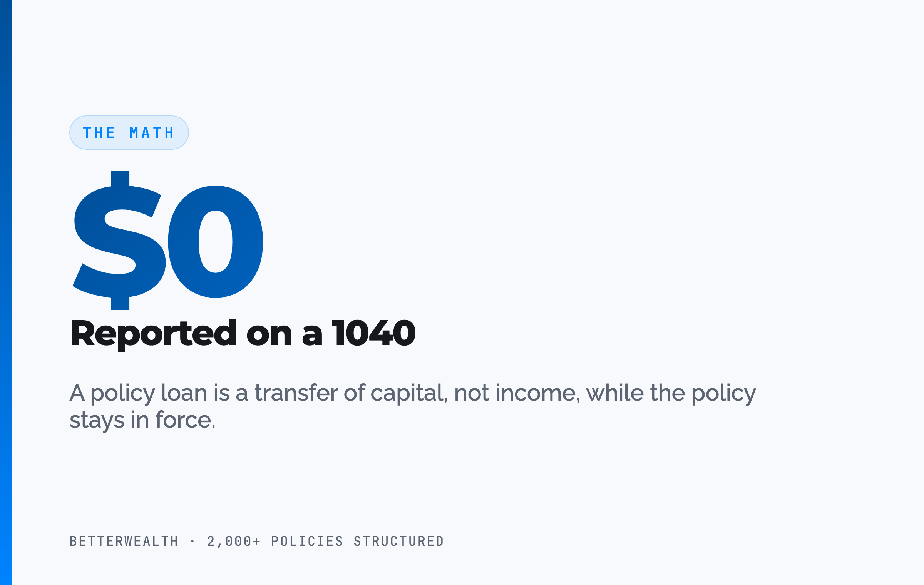The image size is (924, 585).
Task: Click the line 'stays in force.'
Action: [142, 420]
